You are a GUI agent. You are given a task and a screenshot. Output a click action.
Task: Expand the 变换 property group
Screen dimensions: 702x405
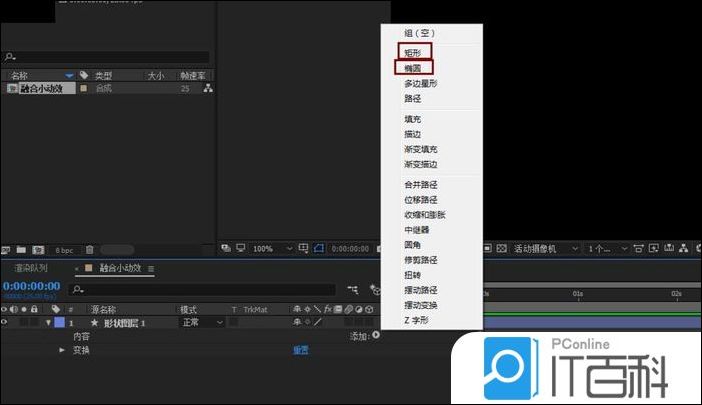click(62, 350)
